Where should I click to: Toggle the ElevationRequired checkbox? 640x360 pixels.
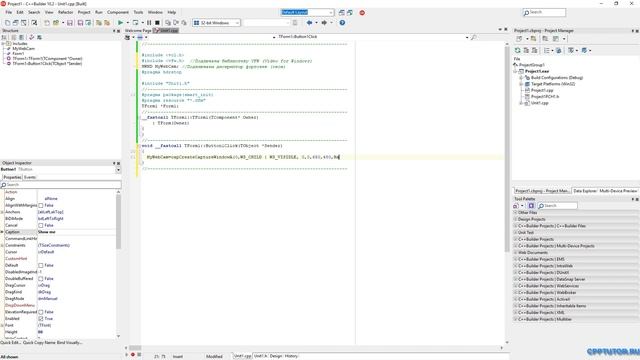tap(41, 312)
